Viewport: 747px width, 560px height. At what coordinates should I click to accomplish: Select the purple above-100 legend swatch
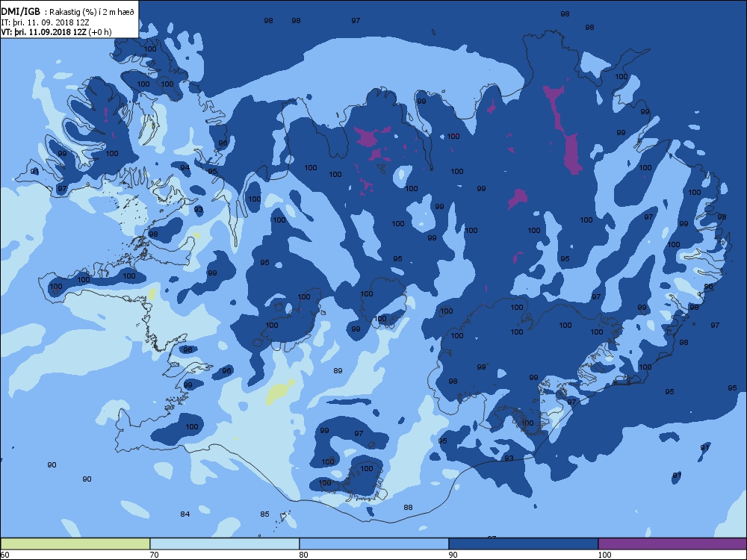(x=672, y=544)
